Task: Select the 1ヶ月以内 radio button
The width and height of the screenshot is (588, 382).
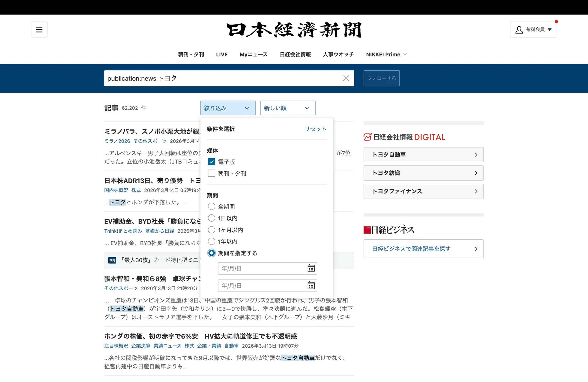Action: 212,230
